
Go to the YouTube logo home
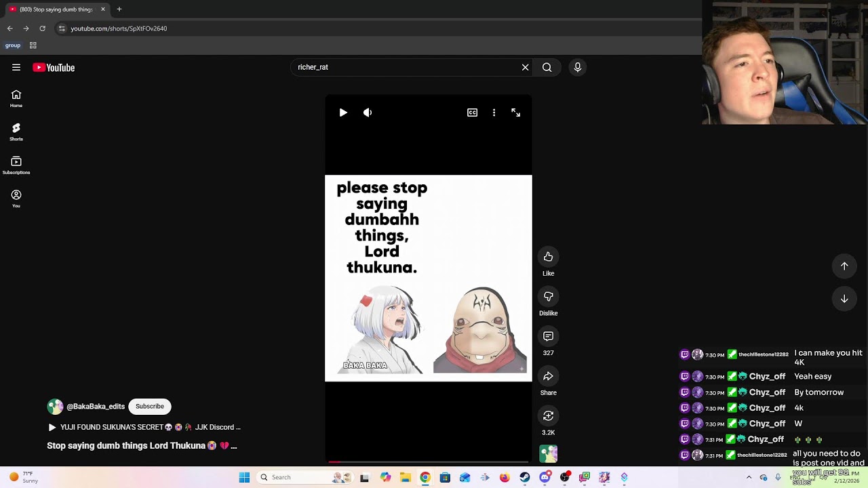54,68
